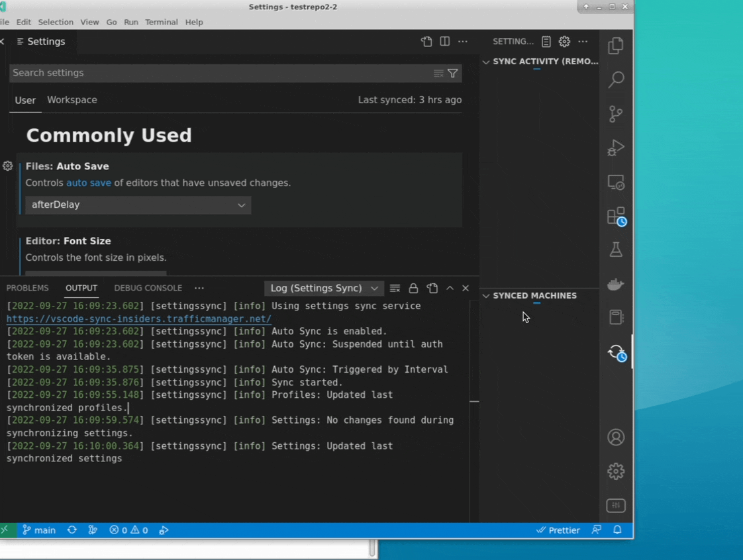Open the Testing view (flask icon)

(616, 250)
